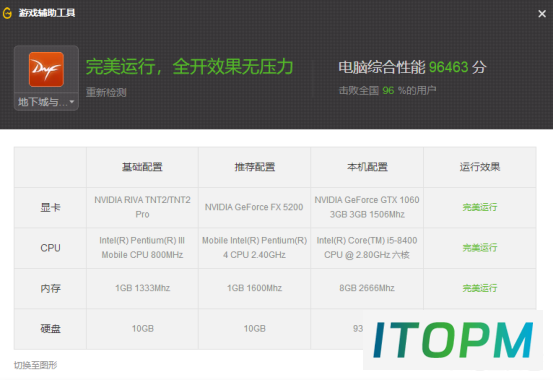Click the 内存 row label
Screen dimensions: 553x380
(50, 289)
